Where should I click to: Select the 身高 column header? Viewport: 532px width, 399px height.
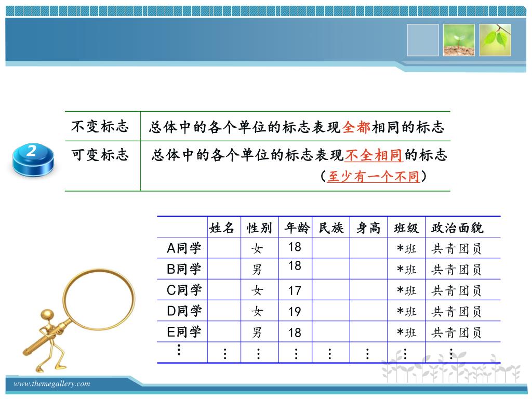[368, 228]
